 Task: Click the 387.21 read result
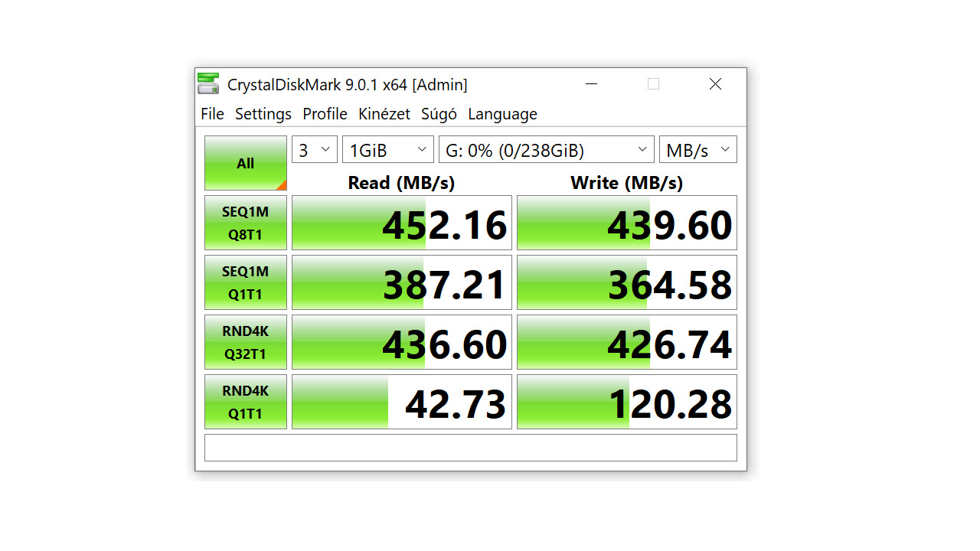[x=402, y=282]
